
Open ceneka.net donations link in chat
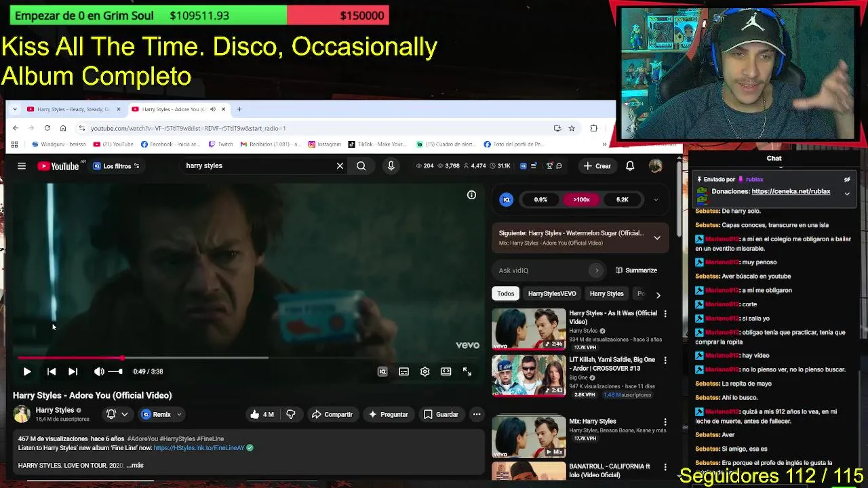(x=791, y=191)
